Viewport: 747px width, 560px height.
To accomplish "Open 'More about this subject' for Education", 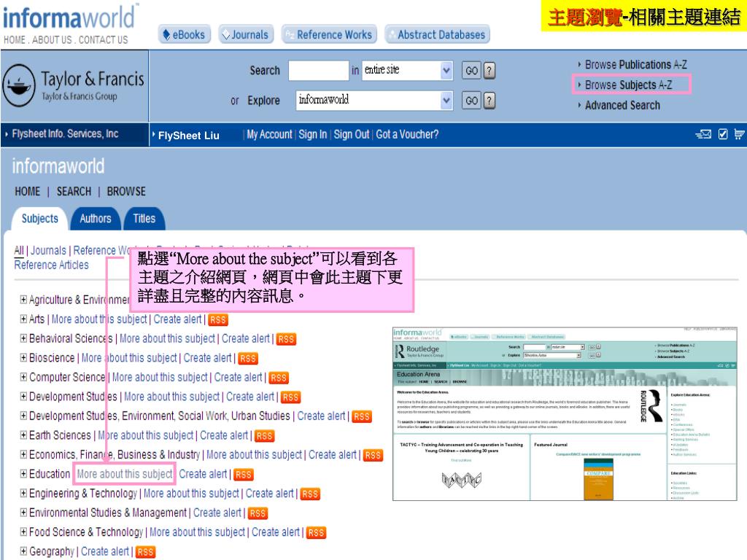I will (125, 474).
